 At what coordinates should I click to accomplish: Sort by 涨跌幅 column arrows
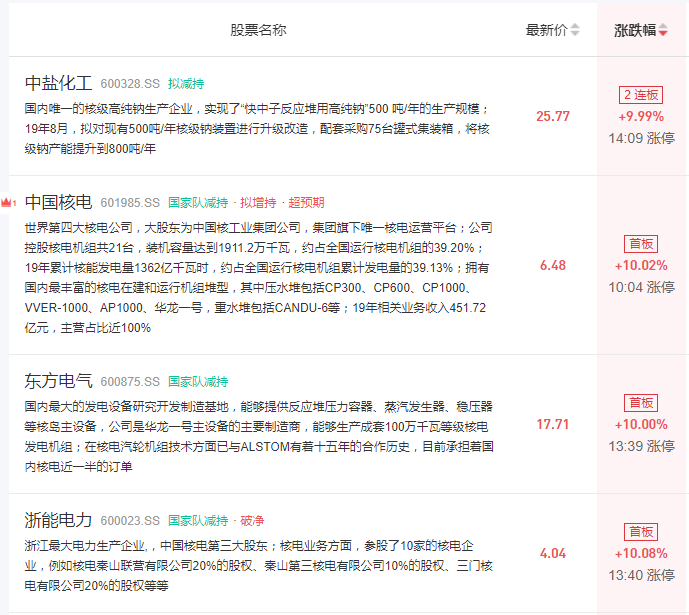[x=663, y=30]
